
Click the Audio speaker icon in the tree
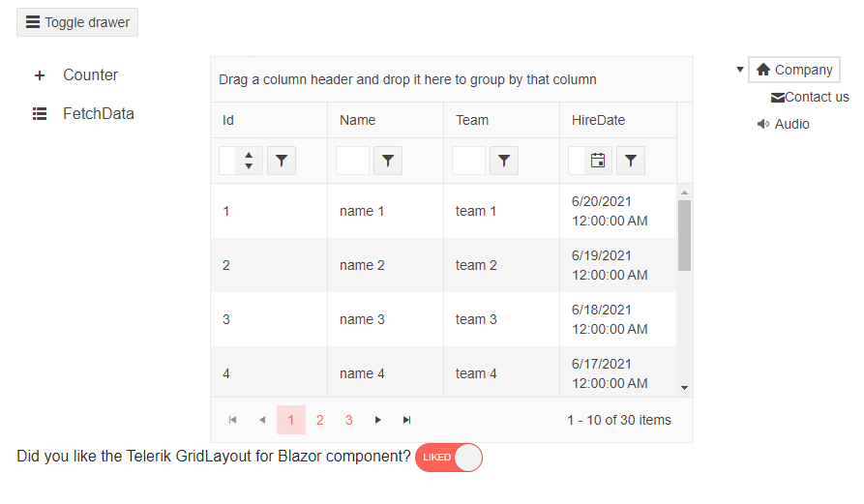[763, 124]
